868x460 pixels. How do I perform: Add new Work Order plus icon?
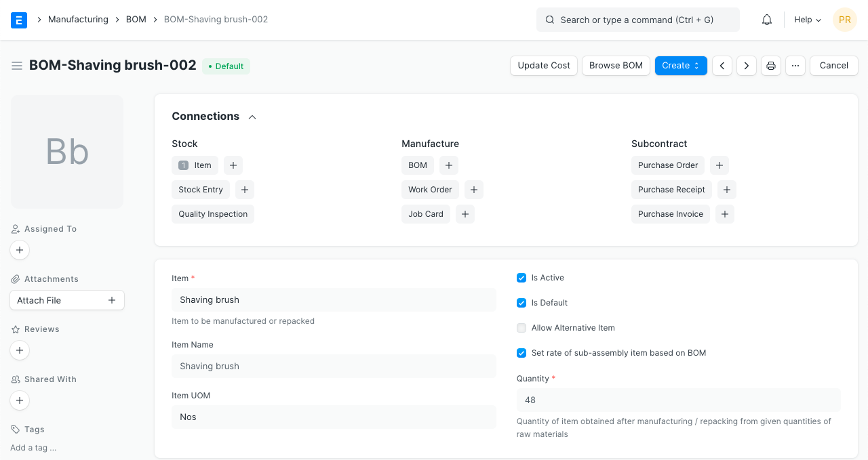474,190
